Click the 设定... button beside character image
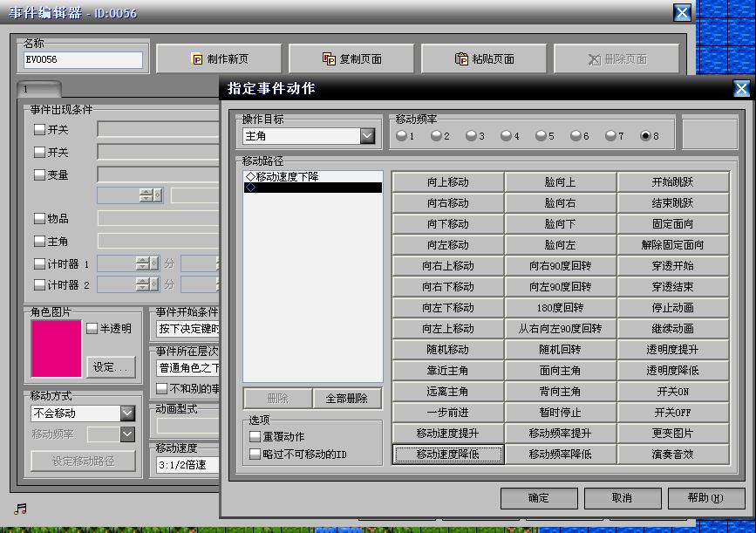The height and width of the screenshot is (533, 756). pyautogui.click(x=111, y=367)
